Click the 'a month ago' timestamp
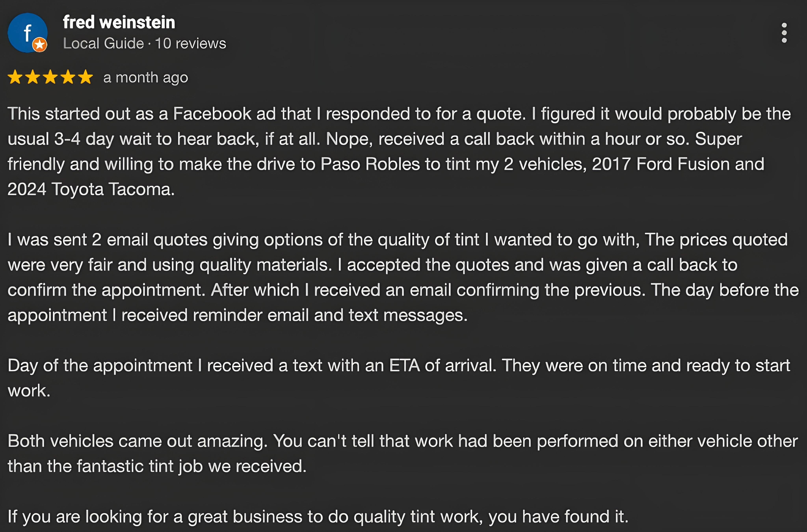Viewport: 807px width, 532px height. (146, 77)
